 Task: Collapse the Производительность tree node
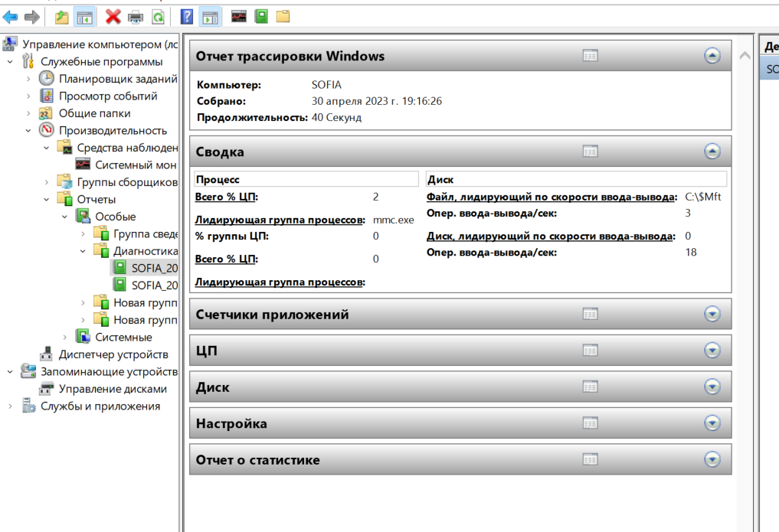point(28,131)
